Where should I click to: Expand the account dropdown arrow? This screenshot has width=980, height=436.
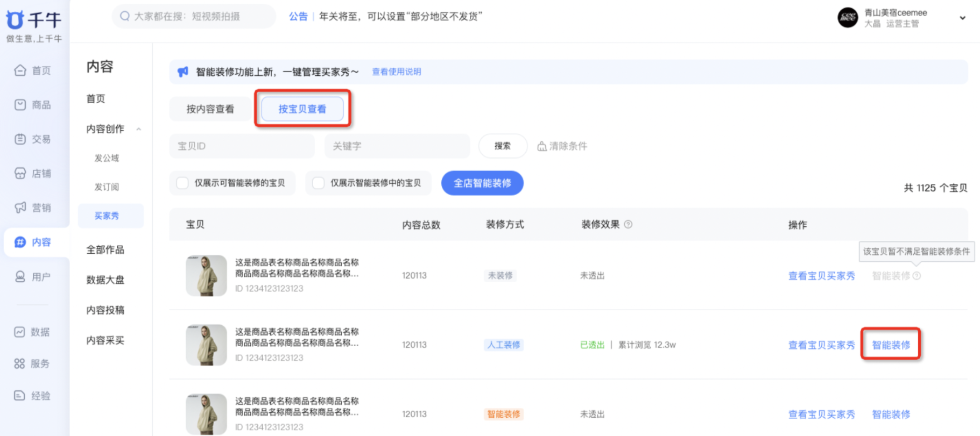tap(962, 18)
